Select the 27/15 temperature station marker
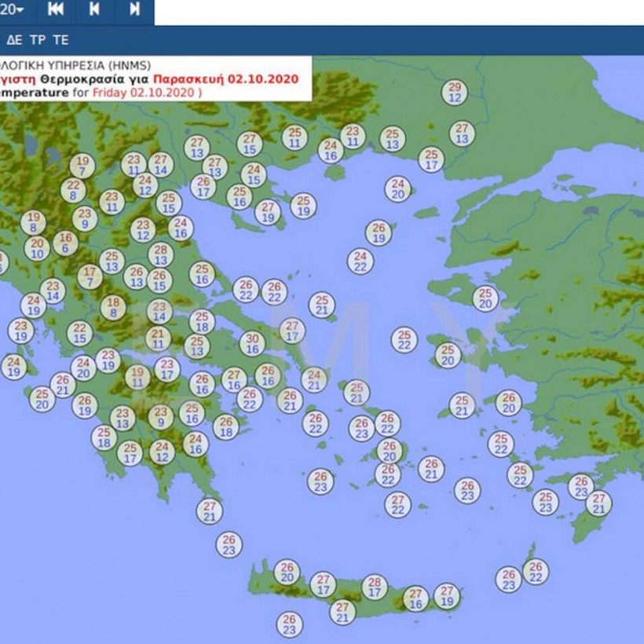This screenshot has height=644, width=644. point(250,144)
